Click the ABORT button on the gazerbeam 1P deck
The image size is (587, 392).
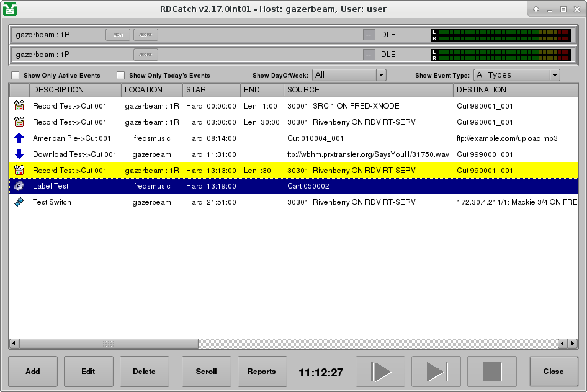point(145,55)
